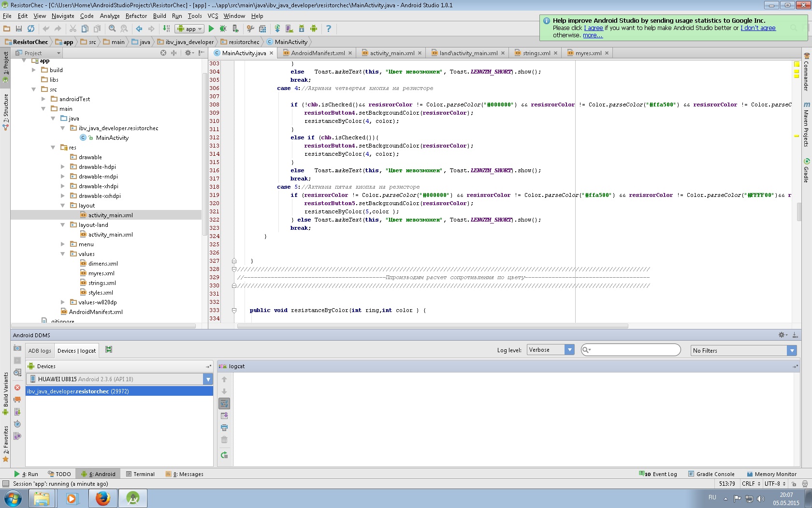Image resolution: width=812 pixels, height=508 pixels.
Task: Click the Save All floppy disk icon
Action: (x=19, y=29)
